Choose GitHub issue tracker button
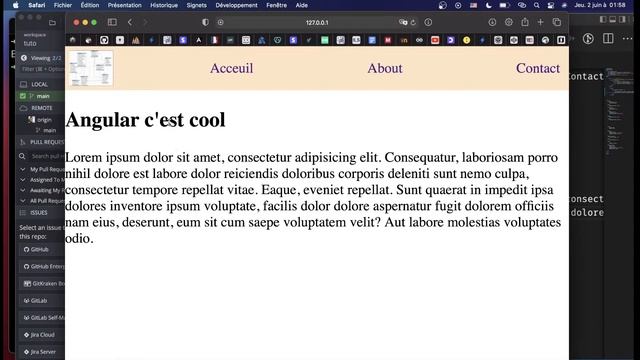This screenshot has height=360, width=640. tap(42, 249)
